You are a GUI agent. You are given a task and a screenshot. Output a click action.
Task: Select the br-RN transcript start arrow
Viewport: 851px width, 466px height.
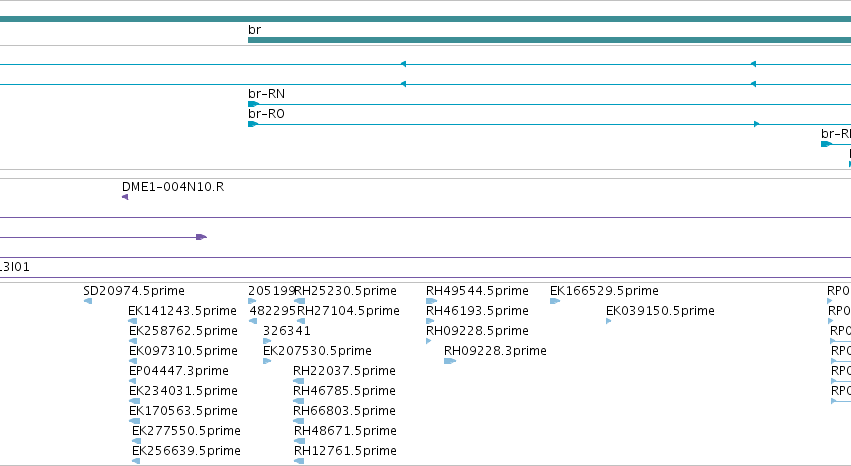click(x=253, y=104)
